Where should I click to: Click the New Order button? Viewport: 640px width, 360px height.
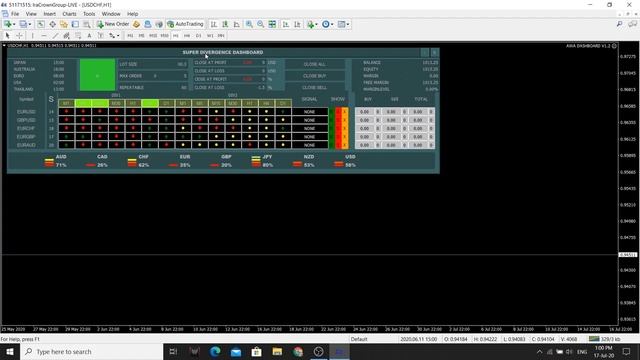click(x=113, y=24)
